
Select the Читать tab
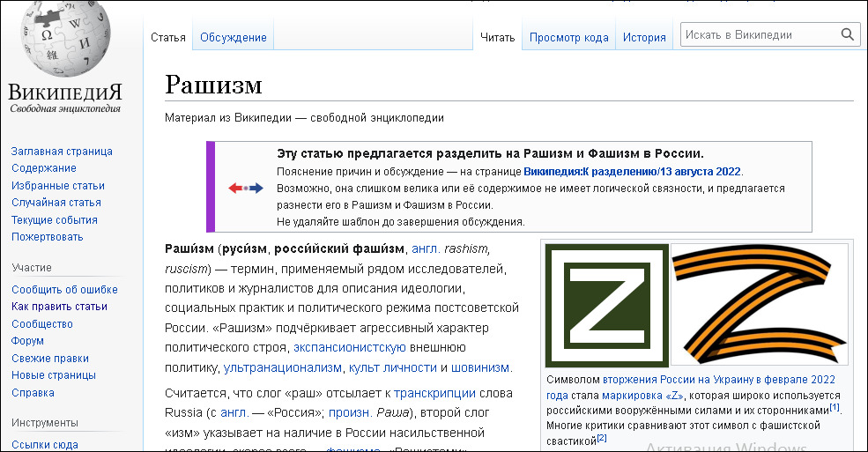point(497,38)
